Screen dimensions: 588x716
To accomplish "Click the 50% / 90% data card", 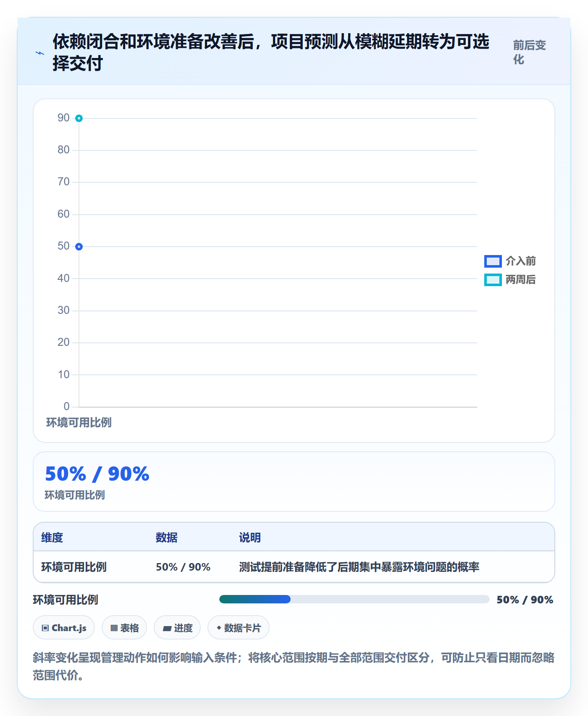I will click(294, 482).
